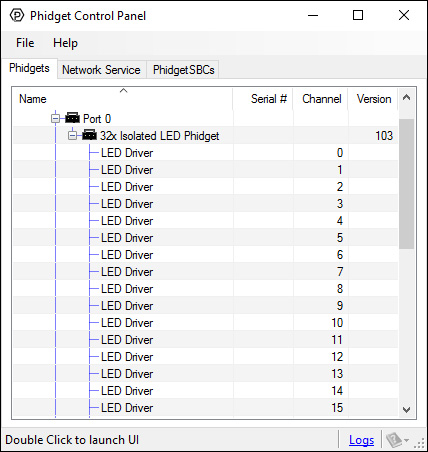Click the Port 0 device icon
Screen dimensions: 428x452
pyautogui.click(x=72, y=118)
